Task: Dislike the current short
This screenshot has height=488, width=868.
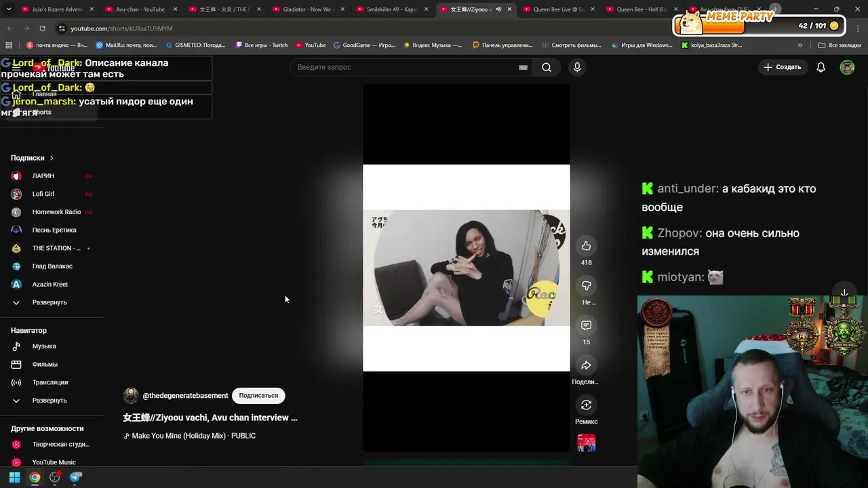Action: coord(586,286)
